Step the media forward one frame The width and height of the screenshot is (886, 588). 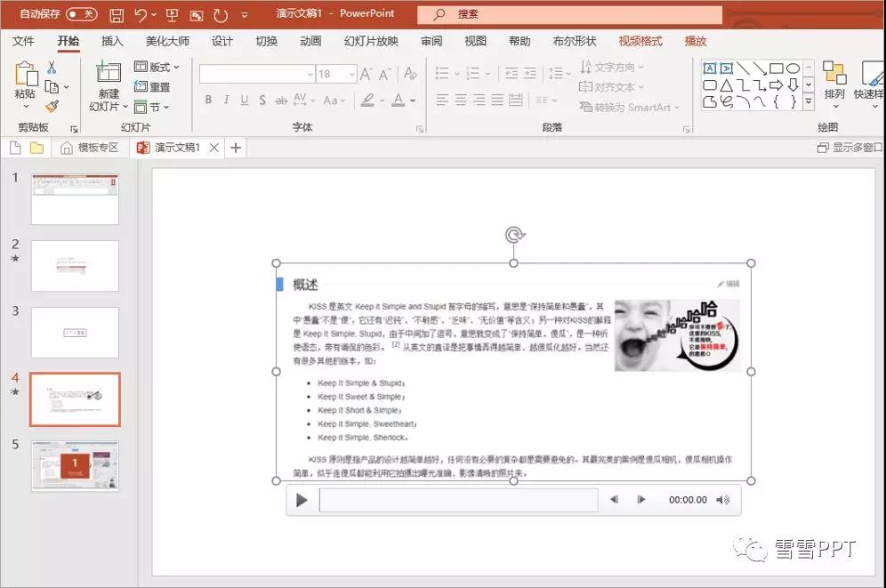(641, 500)
